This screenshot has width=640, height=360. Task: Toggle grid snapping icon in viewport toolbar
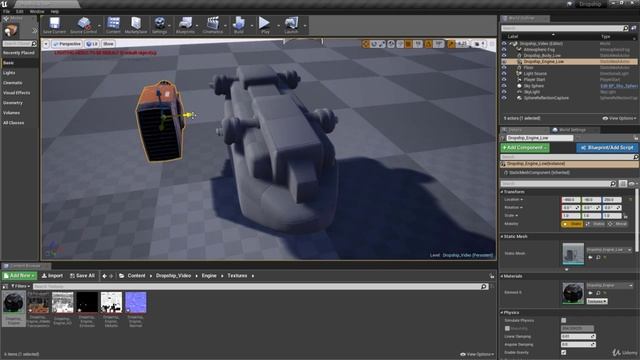[409, 44]
